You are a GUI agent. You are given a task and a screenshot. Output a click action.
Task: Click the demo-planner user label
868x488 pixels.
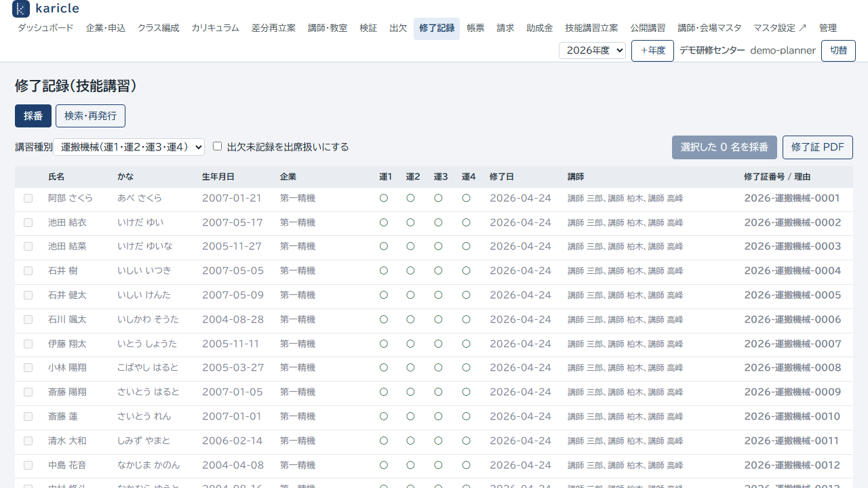pos(783,51)
